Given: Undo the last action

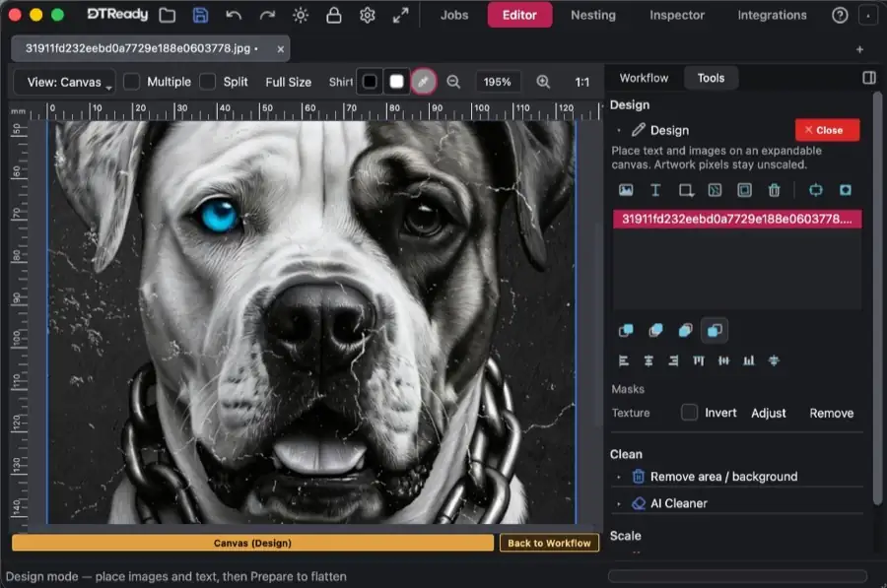Looking at the screenshot, I should (x=233, y=15).
